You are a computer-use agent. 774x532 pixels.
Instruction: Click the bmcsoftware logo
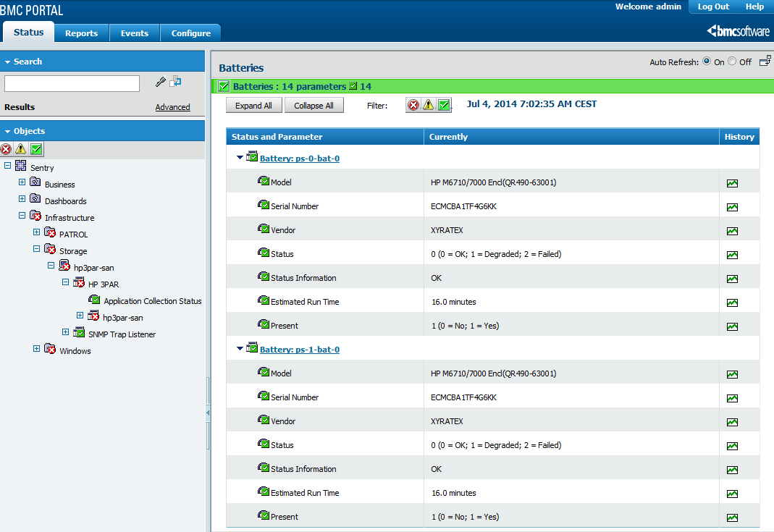[x=738, y=31]
